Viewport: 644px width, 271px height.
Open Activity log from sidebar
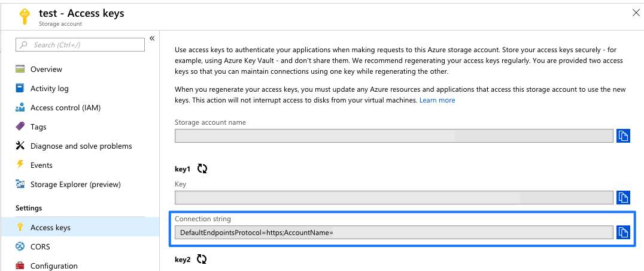49,89
